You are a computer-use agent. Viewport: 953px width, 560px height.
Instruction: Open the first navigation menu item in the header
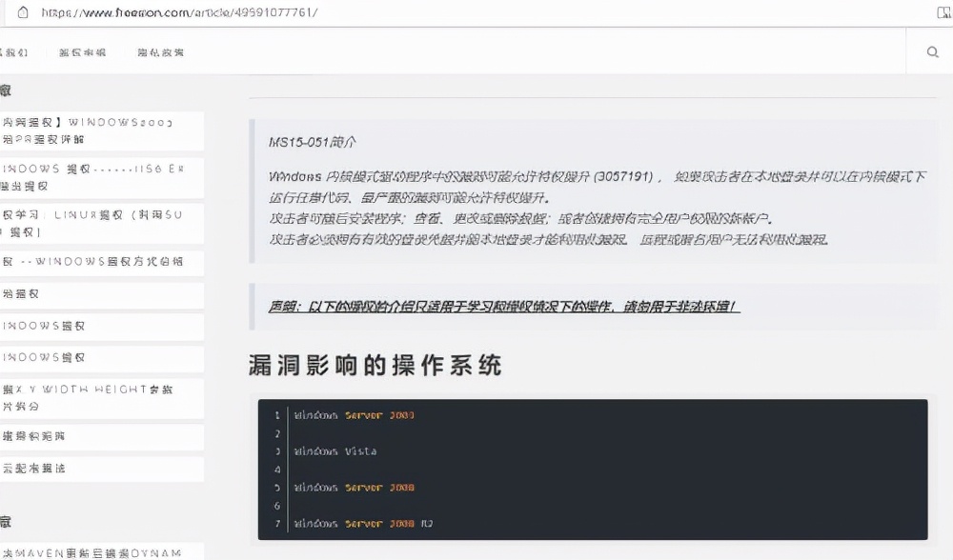(14, 51)
